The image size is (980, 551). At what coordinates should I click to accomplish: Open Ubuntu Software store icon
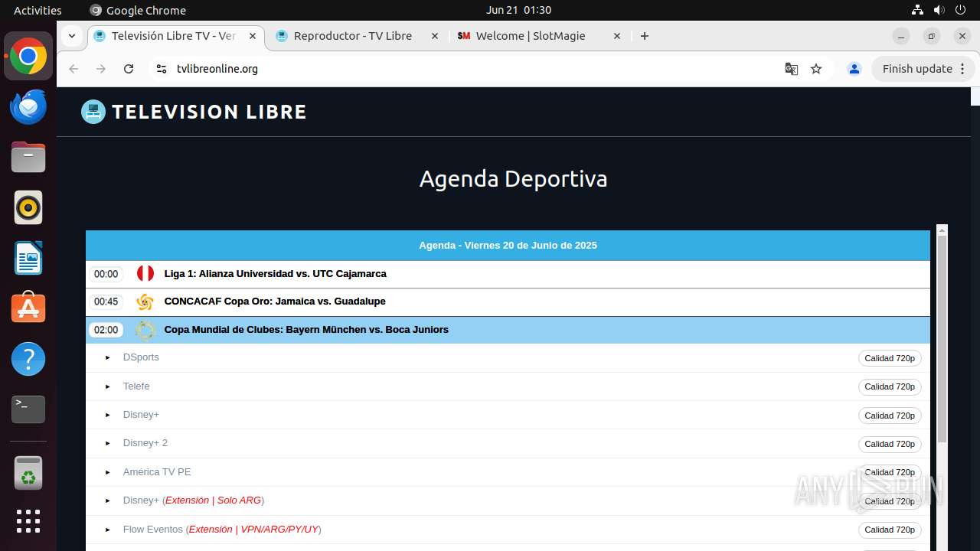(x=28, y=308)
